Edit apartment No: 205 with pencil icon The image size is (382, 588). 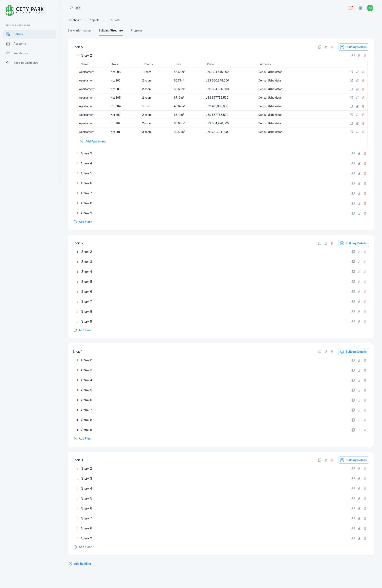pos(357,98)
